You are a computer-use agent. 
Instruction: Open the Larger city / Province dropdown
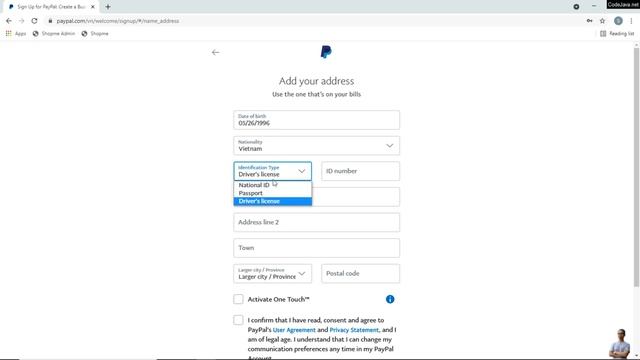pyautogui.click(x=272, y=273)
